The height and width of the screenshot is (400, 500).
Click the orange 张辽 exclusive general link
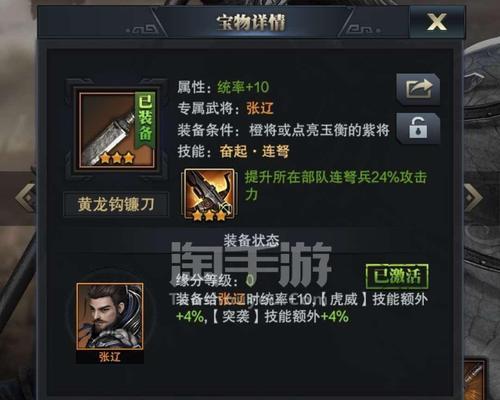260,109
